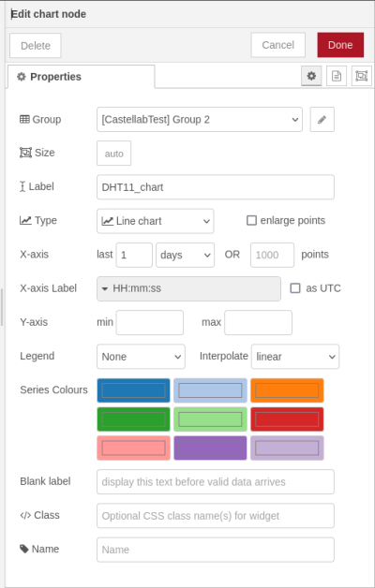Click the Label field containing DHT11_chart
Screen dimensions: 375x588
(216, 187)
